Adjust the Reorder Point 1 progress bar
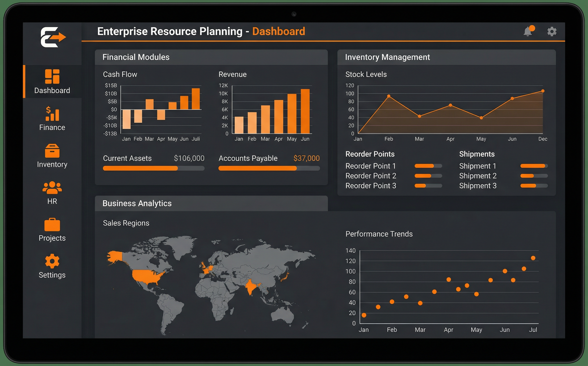Screen dimensions: 588x366 (428, 166)
